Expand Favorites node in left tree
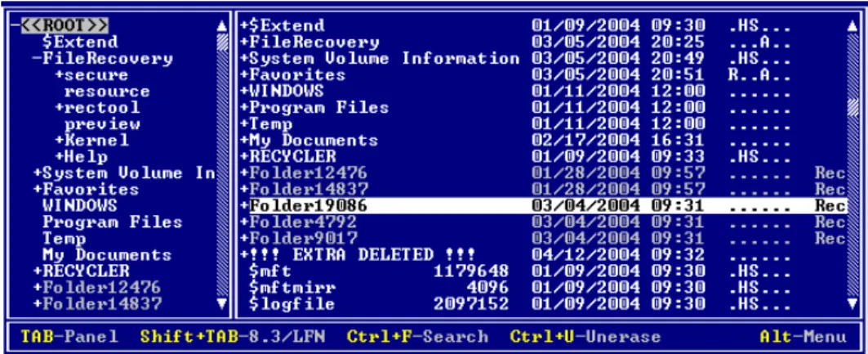Viewport: 868px width, 354px height. [x=37, y=190]
